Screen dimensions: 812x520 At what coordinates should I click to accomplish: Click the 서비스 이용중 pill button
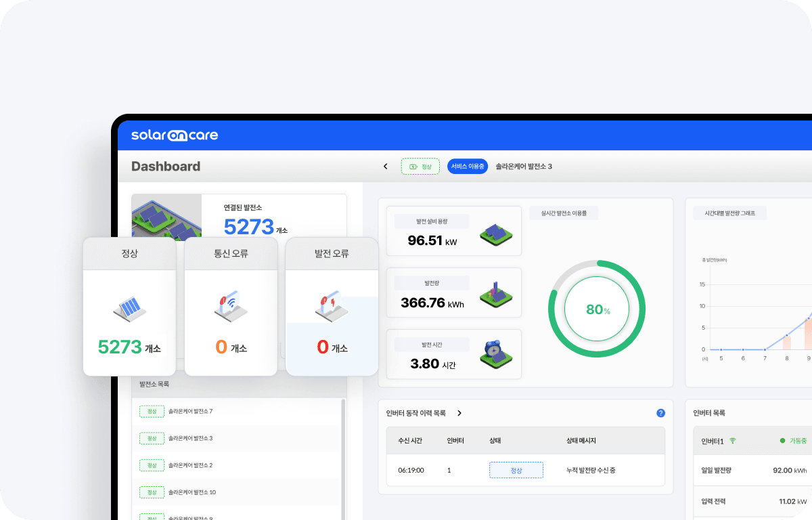point(468,167)
